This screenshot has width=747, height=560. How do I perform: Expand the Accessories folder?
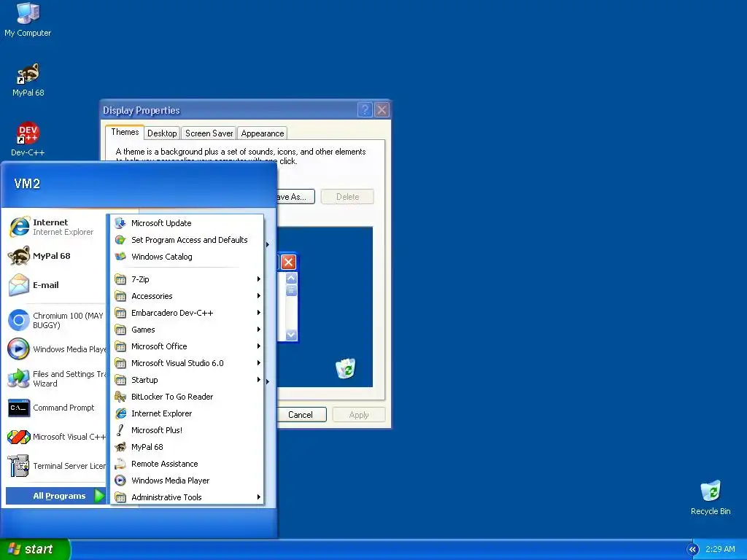(x=187, y=296)
